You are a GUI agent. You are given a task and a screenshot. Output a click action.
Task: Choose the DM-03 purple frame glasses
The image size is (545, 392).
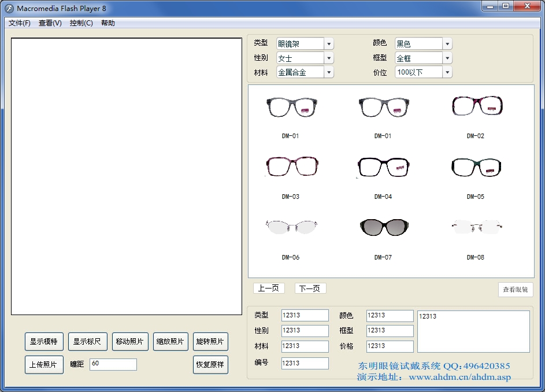(x=291, y=167)
